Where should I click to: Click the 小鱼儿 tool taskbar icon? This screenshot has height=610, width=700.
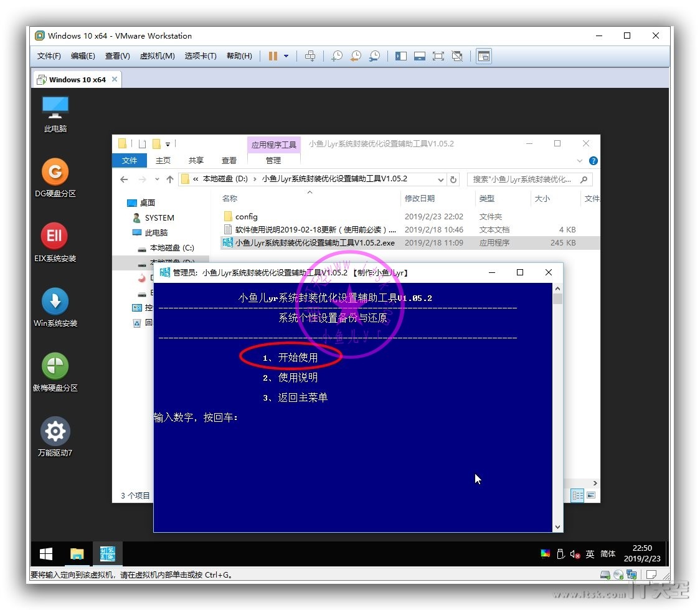[x=108, y=554]
